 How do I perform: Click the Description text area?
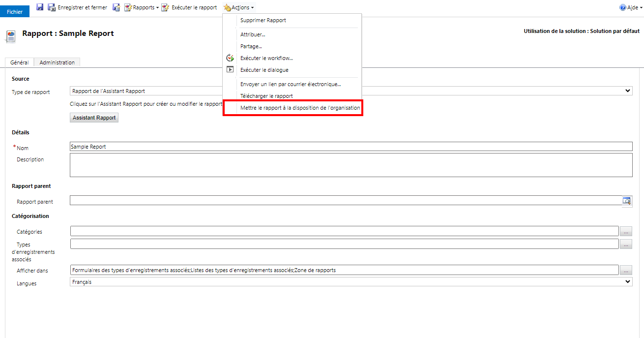click(351, 165)
